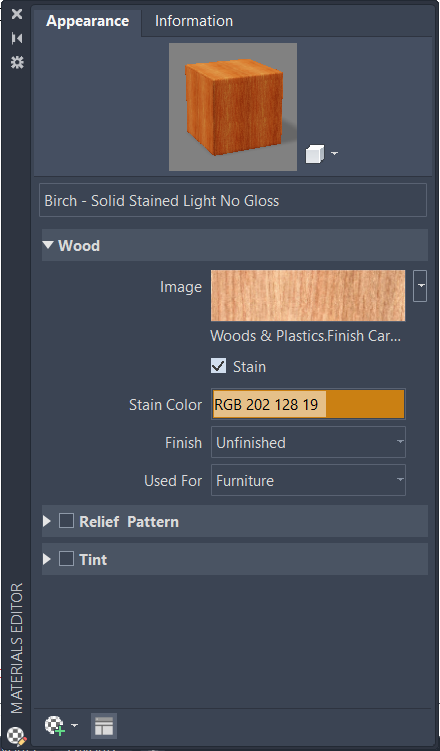Uncheck the Stain checkbox

click(x=218, y=366)
